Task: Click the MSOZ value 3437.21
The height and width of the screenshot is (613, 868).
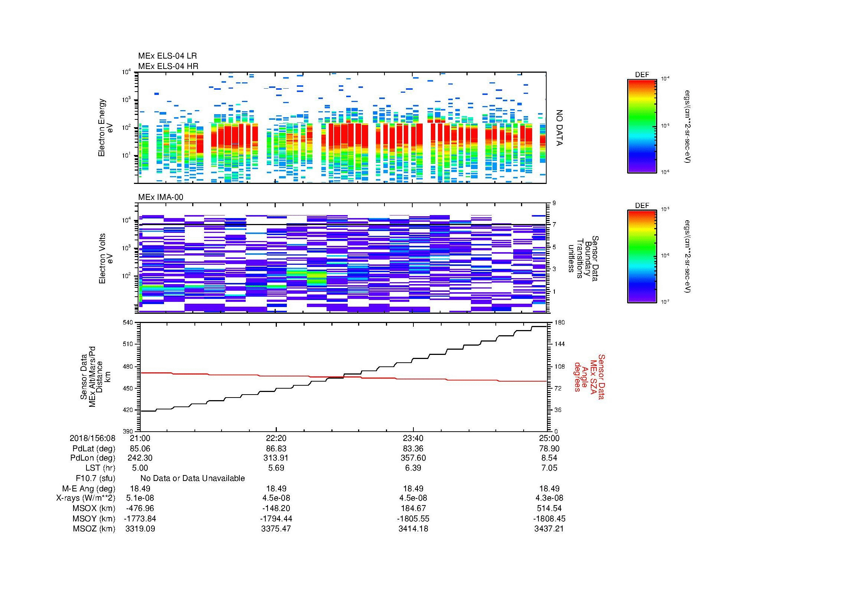Action: pos(549,529)
